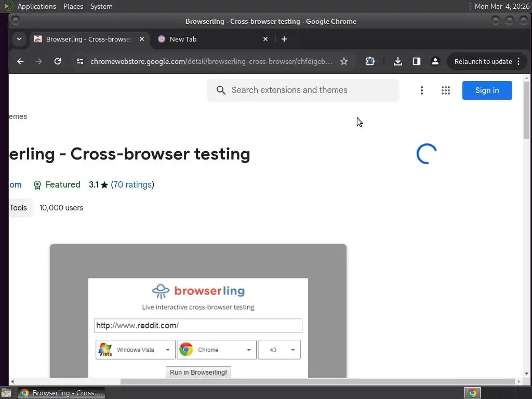
Task: Click the forward navigation arrow
Action: (39, 61)
